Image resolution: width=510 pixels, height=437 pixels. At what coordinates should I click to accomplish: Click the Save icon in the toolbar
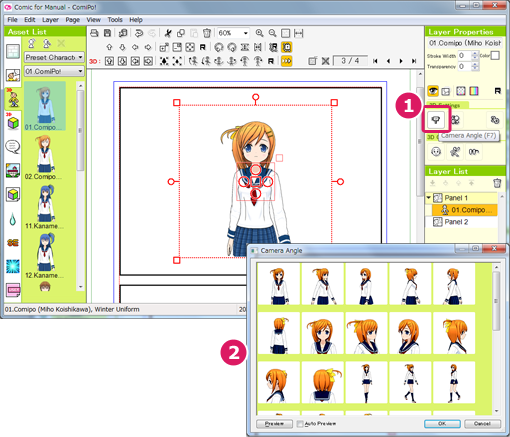(107, 33)
